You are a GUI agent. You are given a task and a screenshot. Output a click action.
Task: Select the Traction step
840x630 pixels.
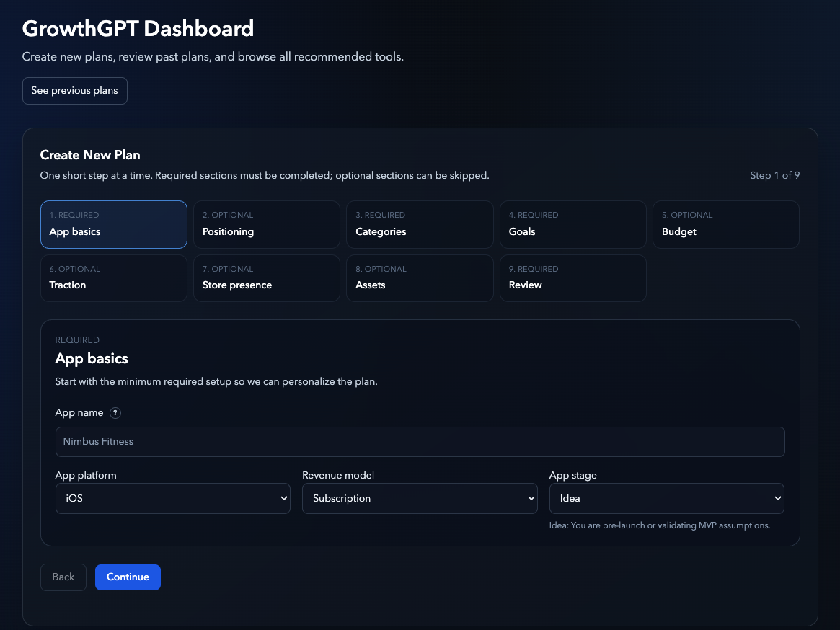coord(113,278)
